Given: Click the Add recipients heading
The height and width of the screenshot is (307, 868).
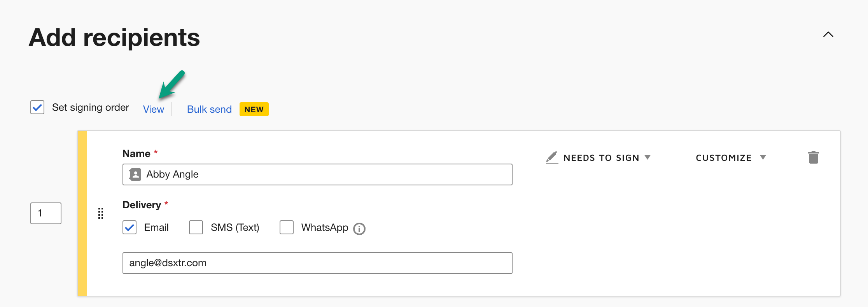Looking at the screenshot, I should pyautogui.click(x=114, y=38).
